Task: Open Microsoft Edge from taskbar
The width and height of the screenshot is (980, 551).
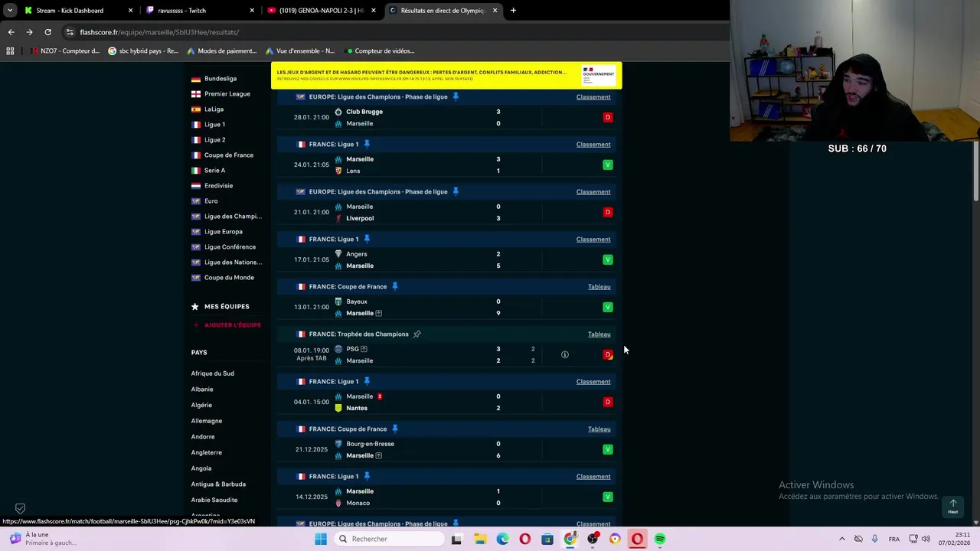Action: pyautogui.click(x=502, y=539)
